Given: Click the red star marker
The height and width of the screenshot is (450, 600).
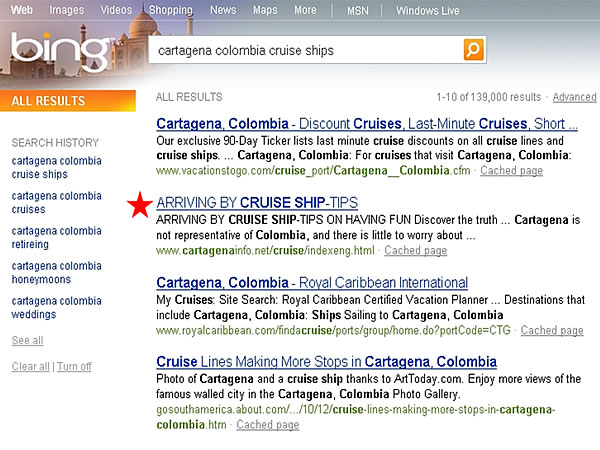Looking at the screenshot, I should [140, 205].
